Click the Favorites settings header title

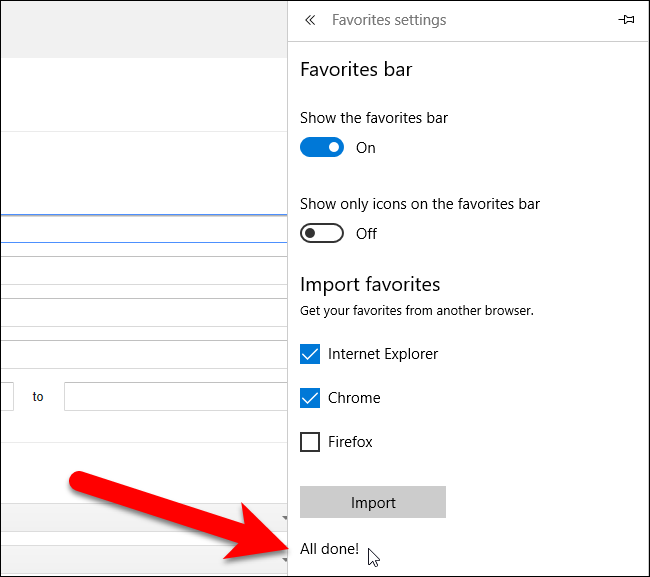click(x=389, y=20)
